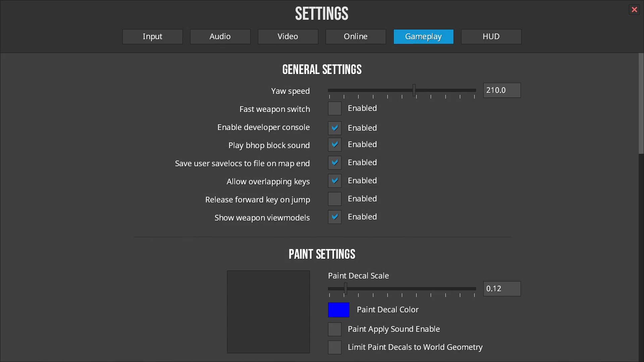Adjust the Yaw speed slider
Screen dimensions: 644x362
tap(414, 90)
